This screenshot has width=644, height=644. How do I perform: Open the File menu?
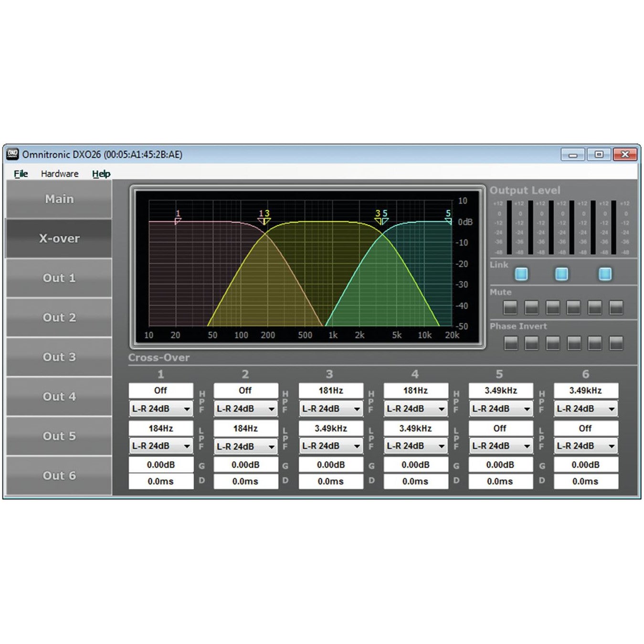pyautogui.click(x=21, y=174)
